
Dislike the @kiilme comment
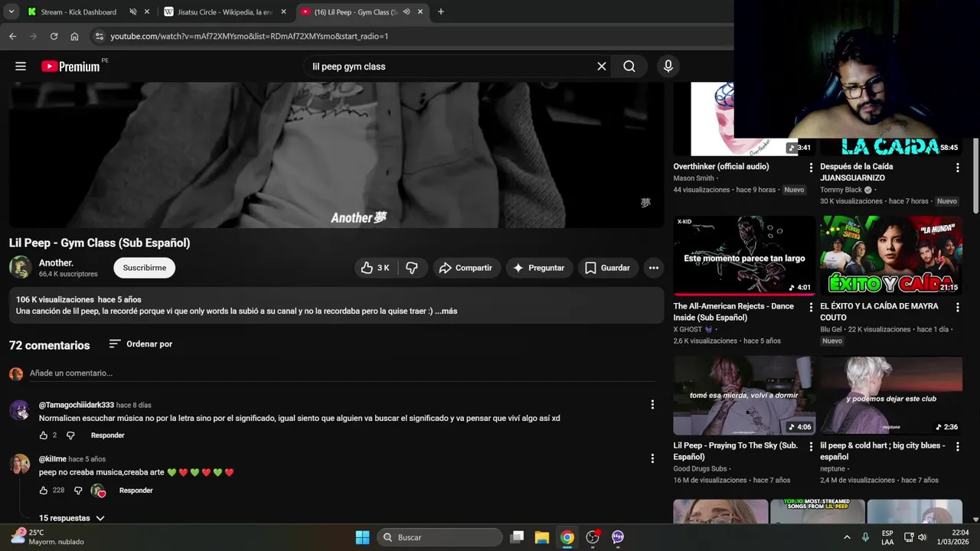tap(78, 491)
